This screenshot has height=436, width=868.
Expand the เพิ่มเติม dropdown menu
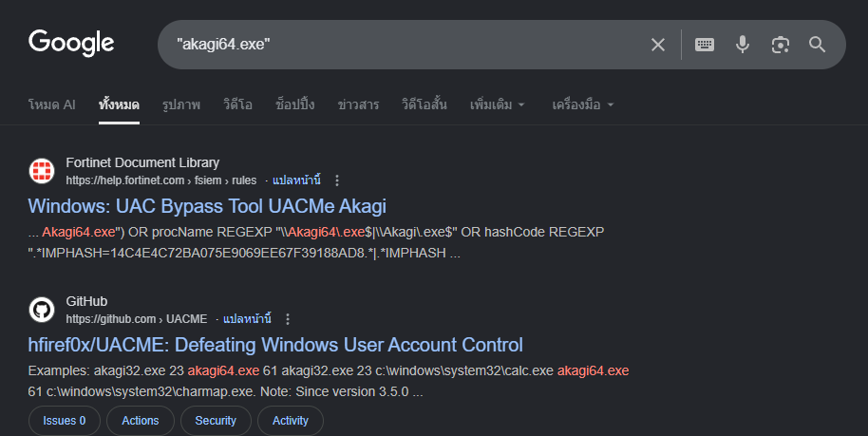(x=497, y=104)
